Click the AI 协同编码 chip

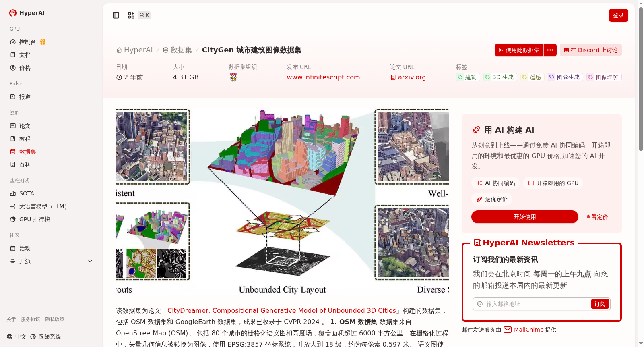495,183
